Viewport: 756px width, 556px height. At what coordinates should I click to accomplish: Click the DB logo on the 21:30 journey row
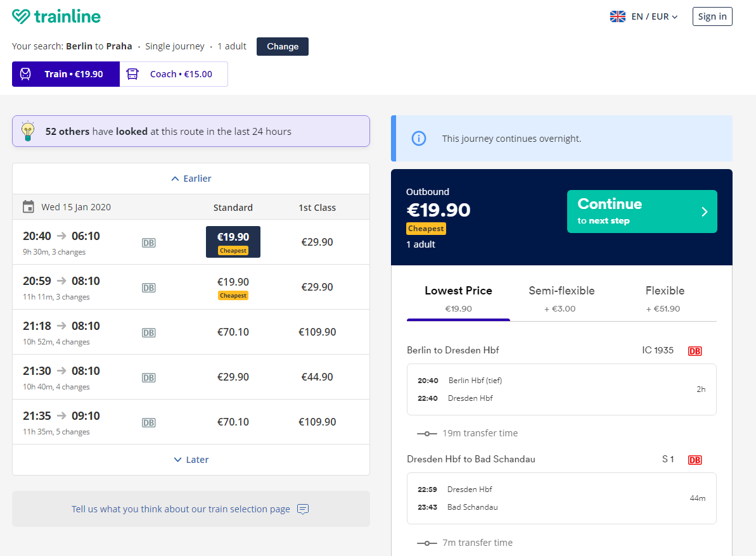pyautogui.click(x=148, y=377)
